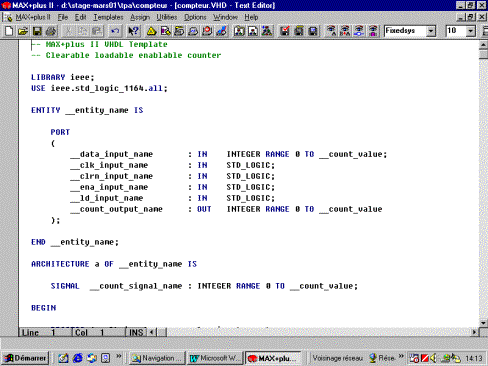
Task: Click the Project Save & Compile icon
Action: [x=299, y=31]
